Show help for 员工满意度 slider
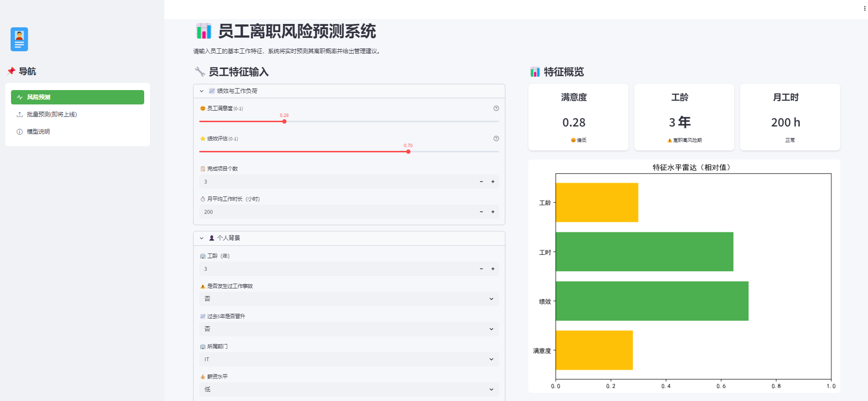 pos(496,108)
